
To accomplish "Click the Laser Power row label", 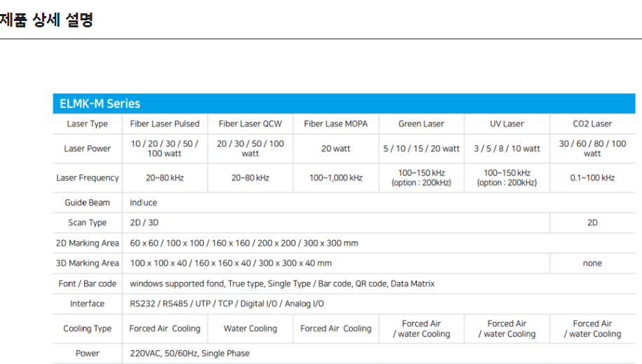I will click(88, 149).
